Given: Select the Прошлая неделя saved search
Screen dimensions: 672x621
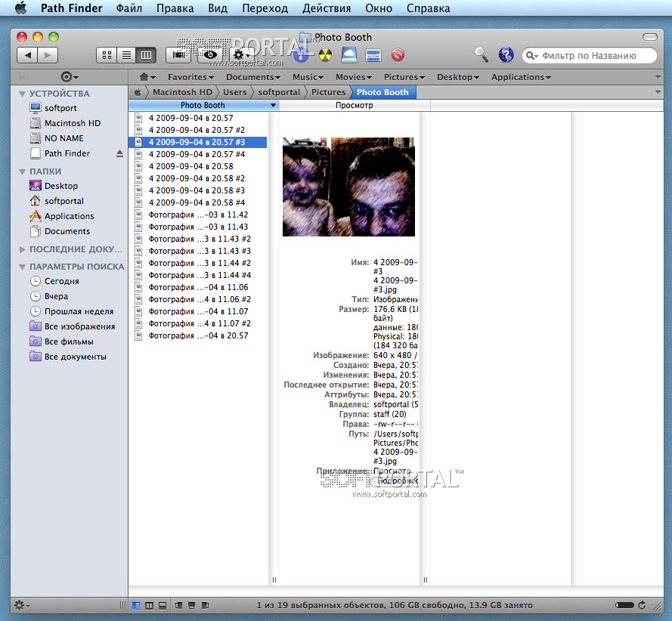Looking at the screenshot, I should [x=79, y=311].
